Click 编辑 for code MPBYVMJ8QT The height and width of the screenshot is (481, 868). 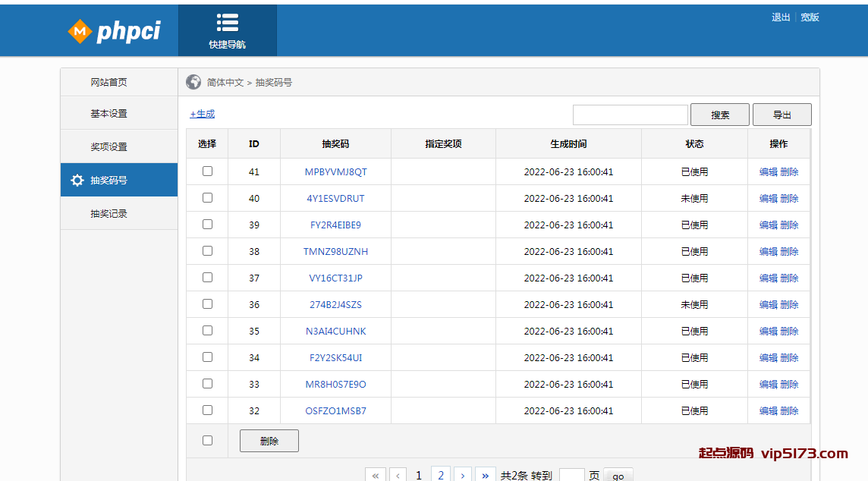point(768,172)
